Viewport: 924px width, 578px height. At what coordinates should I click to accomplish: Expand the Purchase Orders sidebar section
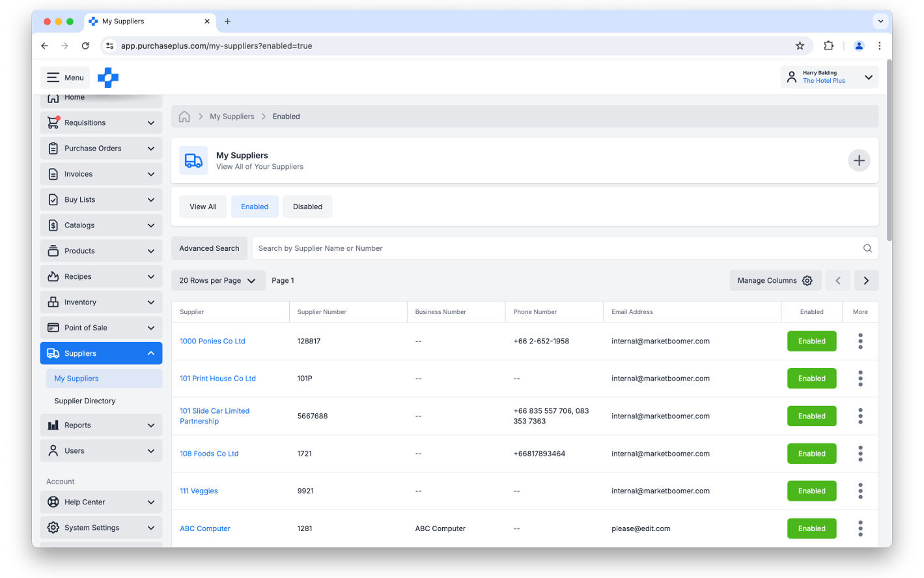point(101,149)
